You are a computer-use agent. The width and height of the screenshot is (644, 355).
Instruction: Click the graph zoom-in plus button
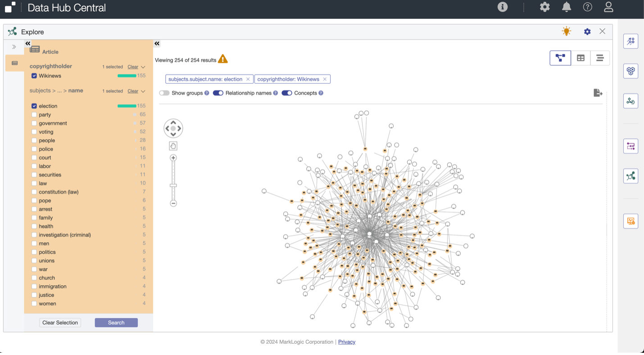pyautogui.click(x=173, y=158)
